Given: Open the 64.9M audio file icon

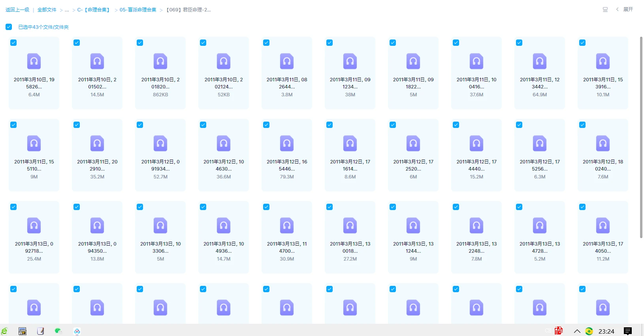Looking at the screenshot, I should [540, 62].
